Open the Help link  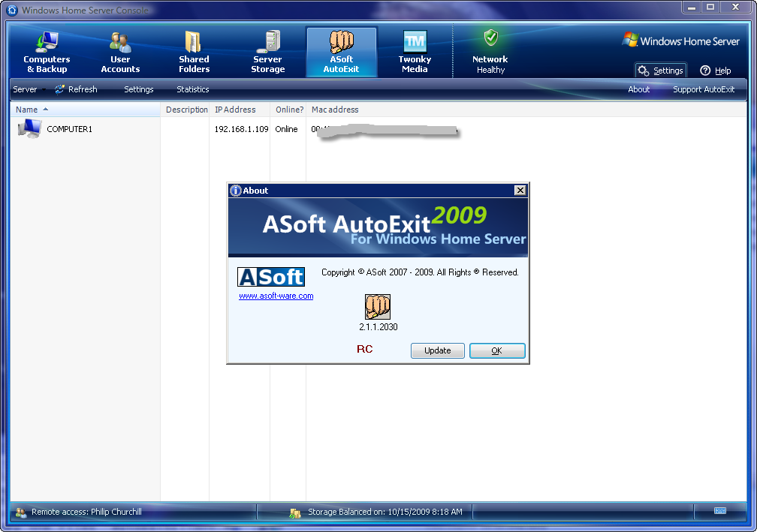click(x=716, y=71)
